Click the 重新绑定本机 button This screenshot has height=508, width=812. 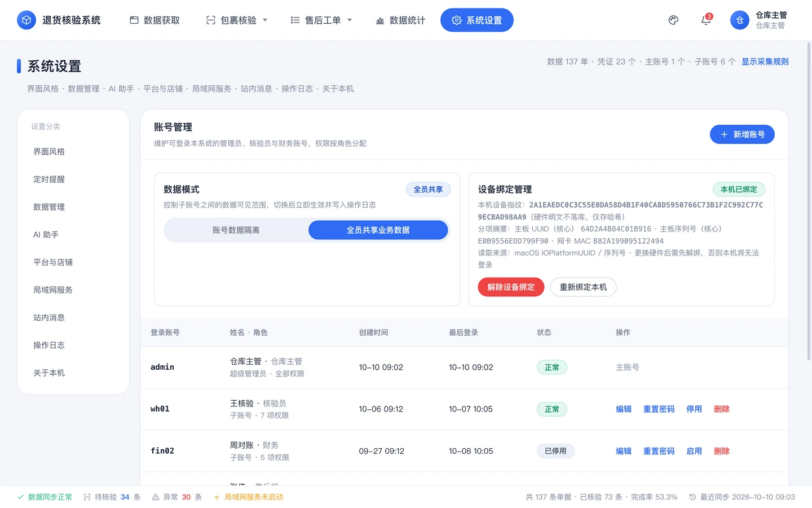pyautogui.click(x=583, y=287)
